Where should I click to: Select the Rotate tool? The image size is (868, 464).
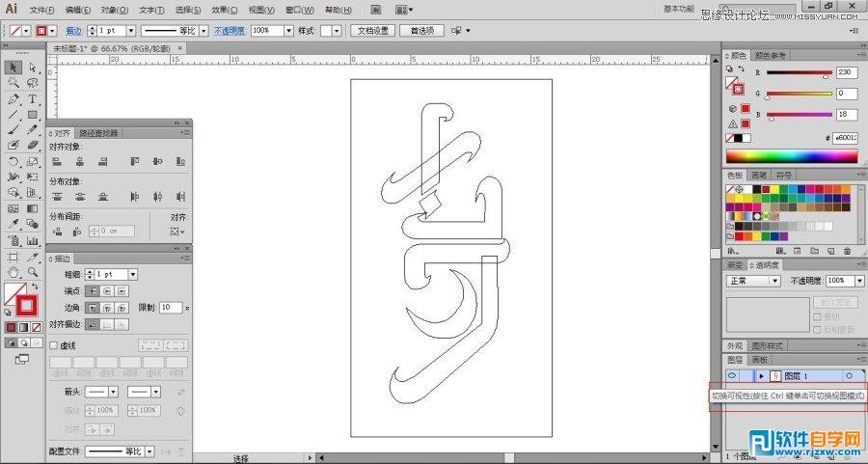14,162
